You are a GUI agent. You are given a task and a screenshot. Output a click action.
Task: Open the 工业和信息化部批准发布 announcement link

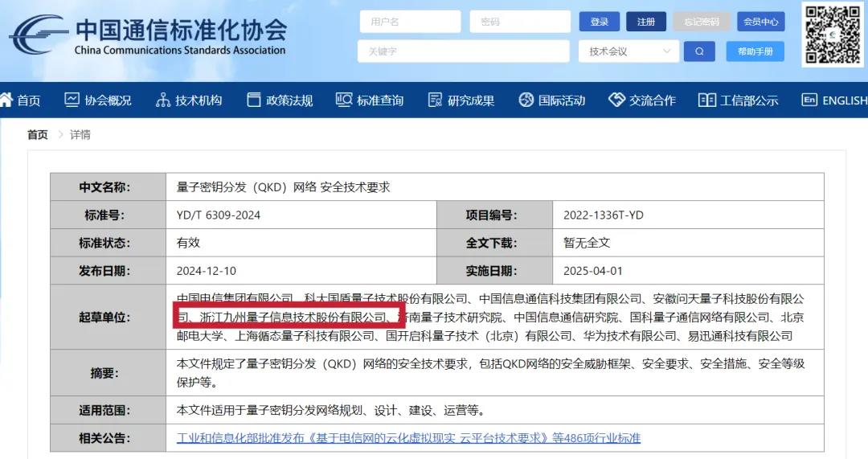coord(408,438)
